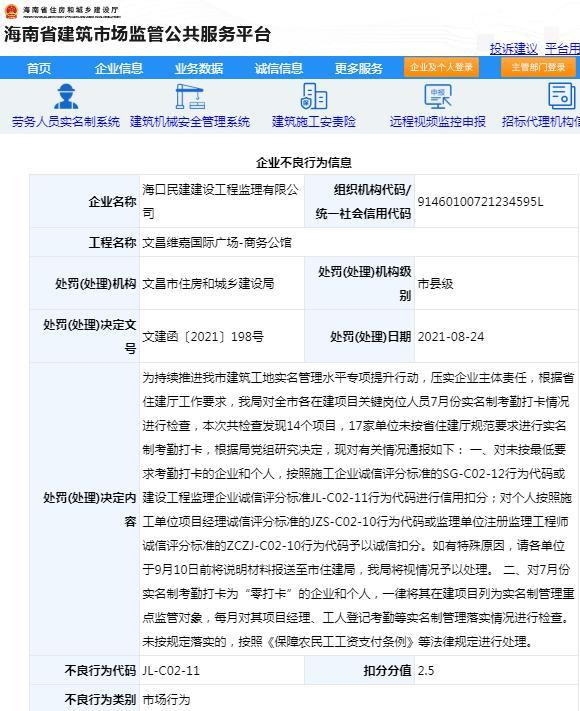
Task: Click the 不良行为代码 label
Action: [100, 671]
